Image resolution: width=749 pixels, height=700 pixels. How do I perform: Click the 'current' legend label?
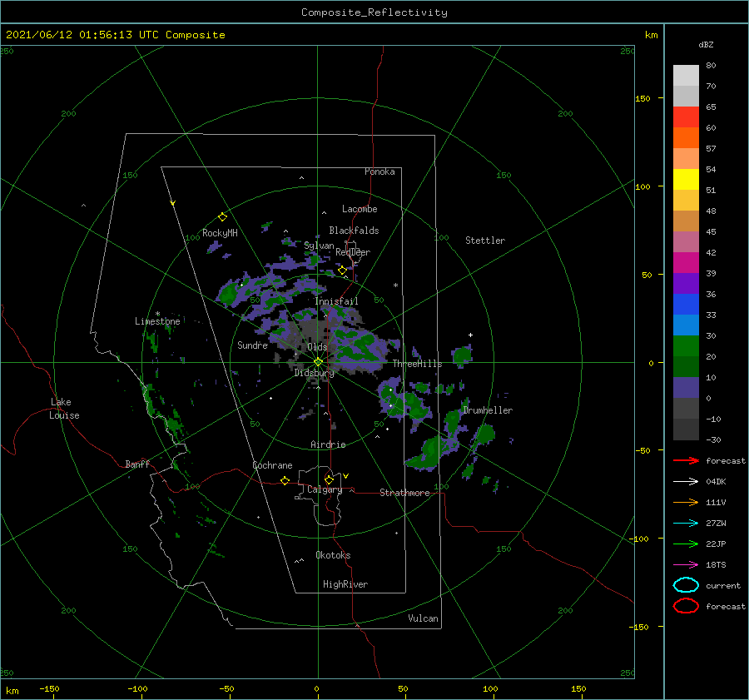coord(723,585)
